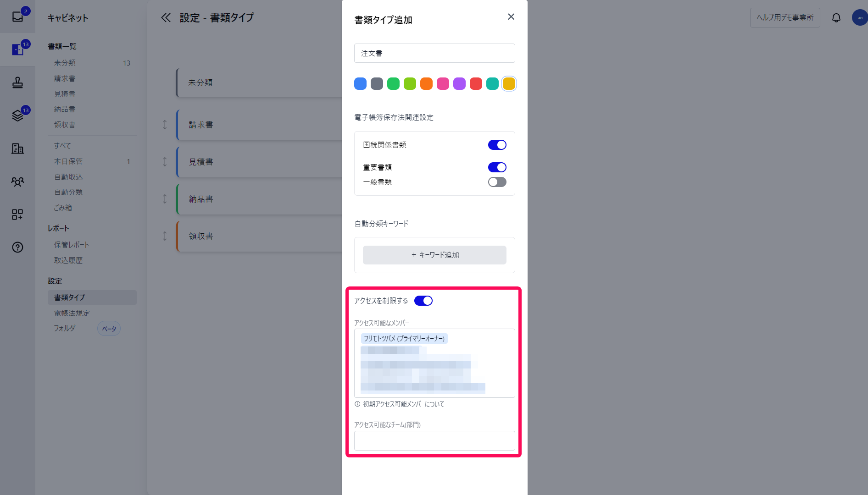
Task: Open the 見積書 document type card
Action: 259,162
